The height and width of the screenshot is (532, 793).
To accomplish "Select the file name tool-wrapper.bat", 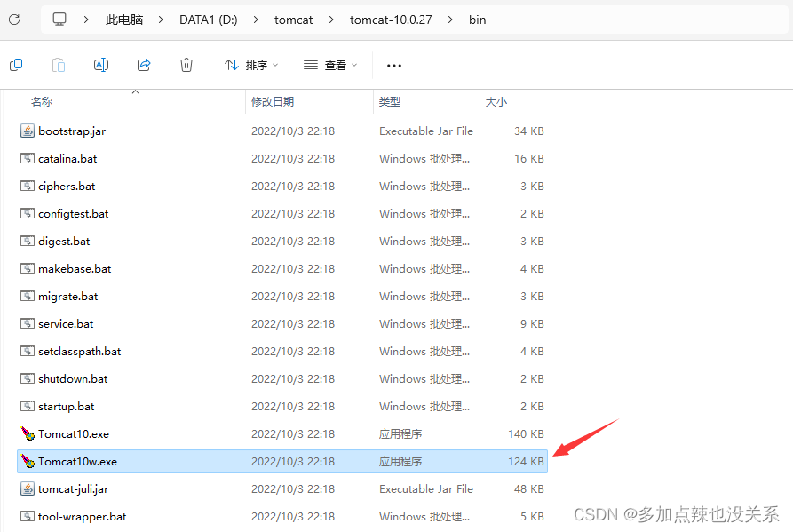I will (x=83, y=516).
